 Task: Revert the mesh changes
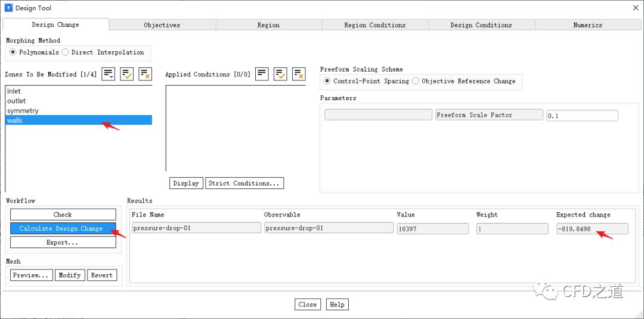[x=103, y=275]
